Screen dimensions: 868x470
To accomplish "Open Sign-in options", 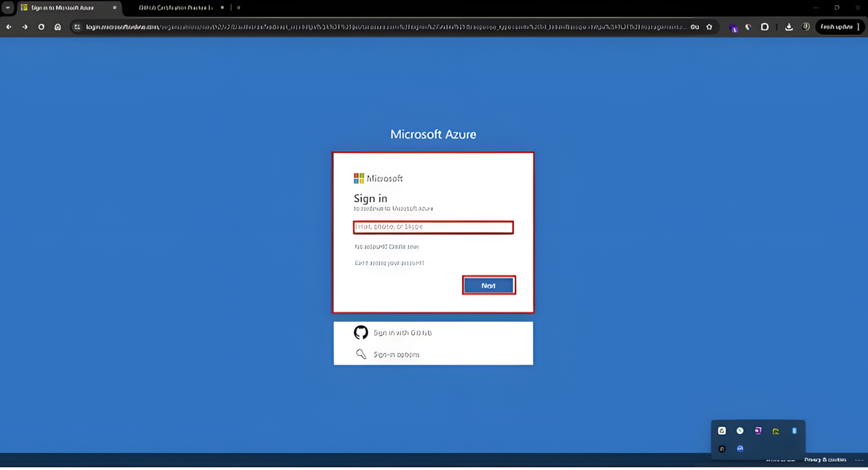I will 396,354.
